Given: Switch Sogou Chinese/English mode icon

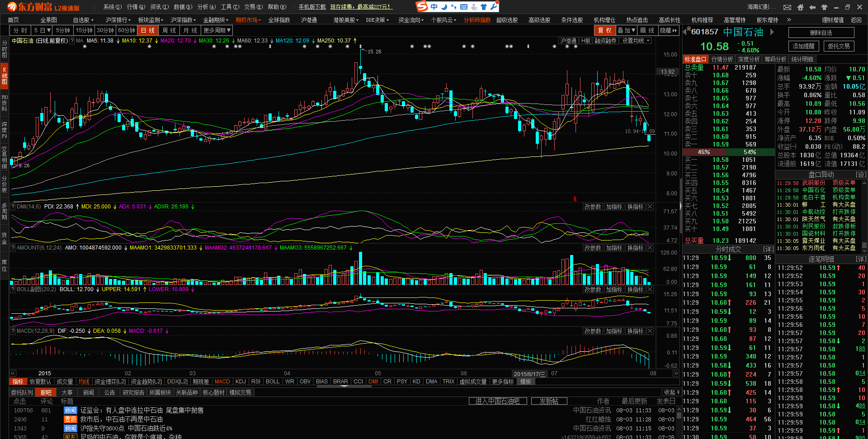Looking at the screenshot, I should [x=434, y=7].
